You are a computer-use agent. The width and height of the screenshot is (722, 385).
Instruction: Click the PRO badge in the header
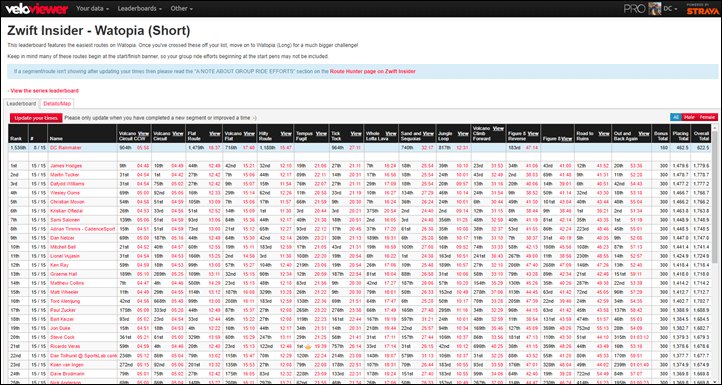click(635, 8)
